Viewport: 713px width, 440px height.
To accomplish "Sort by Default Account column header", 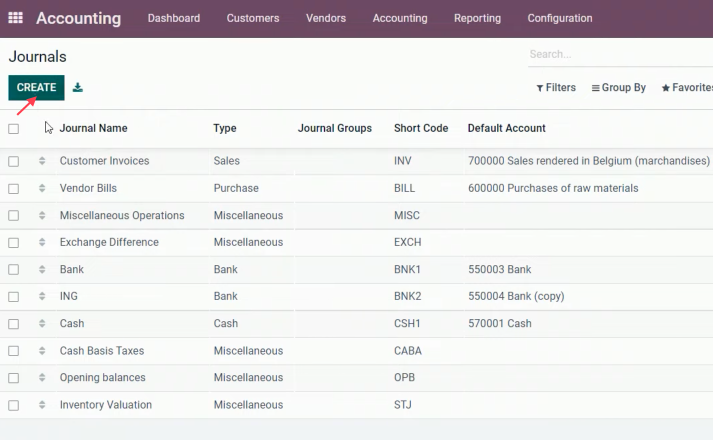I will point(507,128).
